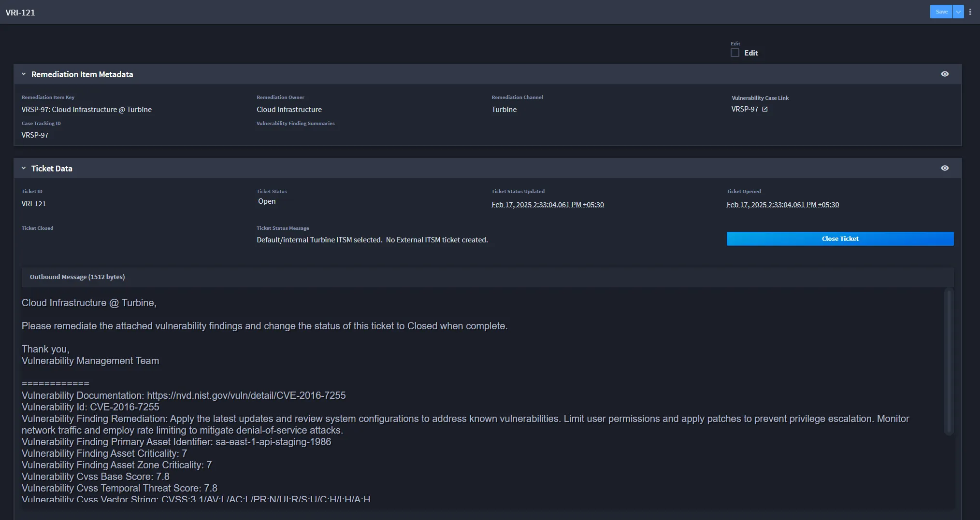This screenshot has width=980, height=520.
Task: Click the Save button
Action: (941, 12)
